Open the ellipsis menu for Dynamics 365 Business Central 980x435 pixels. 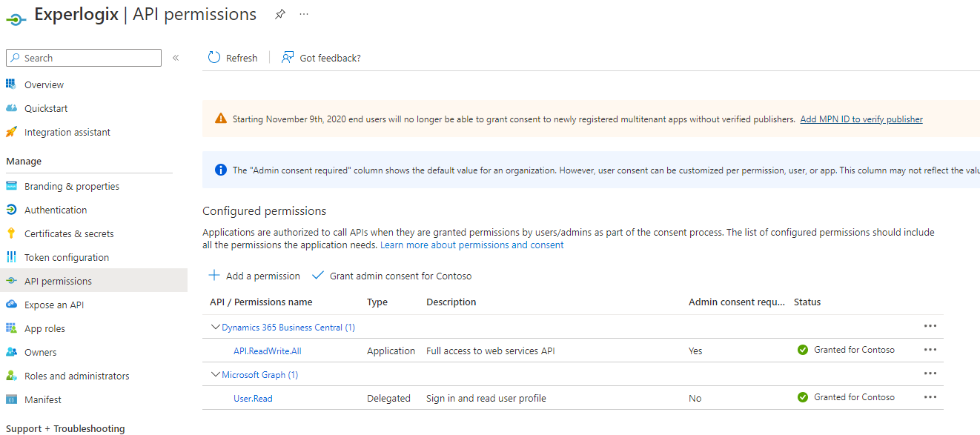930,326
